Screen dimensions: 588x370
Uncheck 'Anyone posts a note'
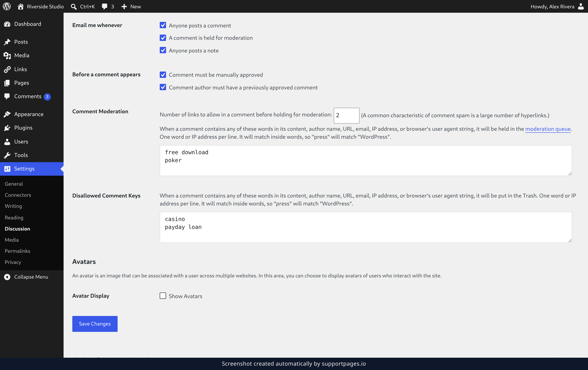(x=163, y=50)
